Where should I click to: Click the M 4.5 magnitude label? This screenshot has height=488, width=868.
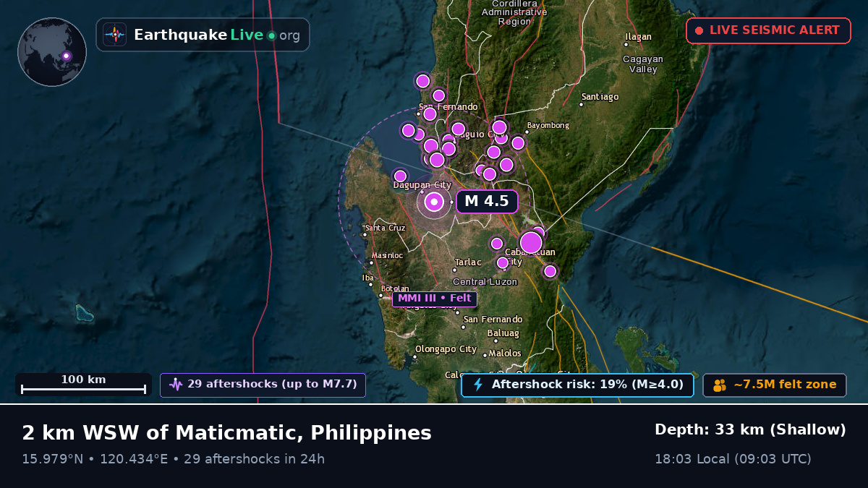487,201
